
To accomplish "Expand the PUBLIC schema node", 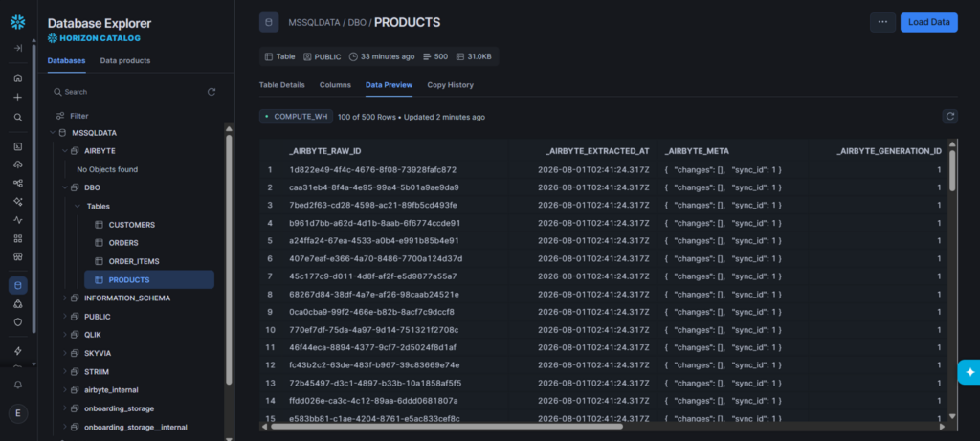I will point(64,317).
